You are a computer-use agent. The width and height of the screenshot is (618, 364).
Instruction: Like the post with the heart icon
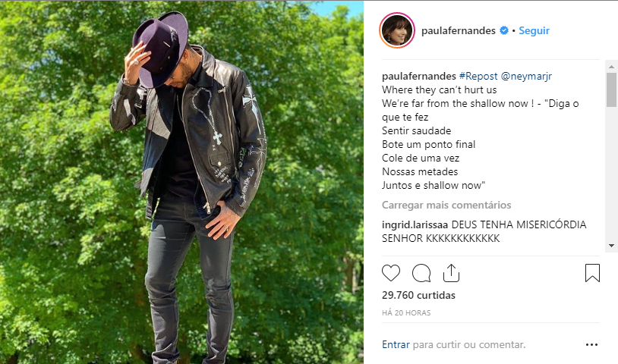click(390, 273)
